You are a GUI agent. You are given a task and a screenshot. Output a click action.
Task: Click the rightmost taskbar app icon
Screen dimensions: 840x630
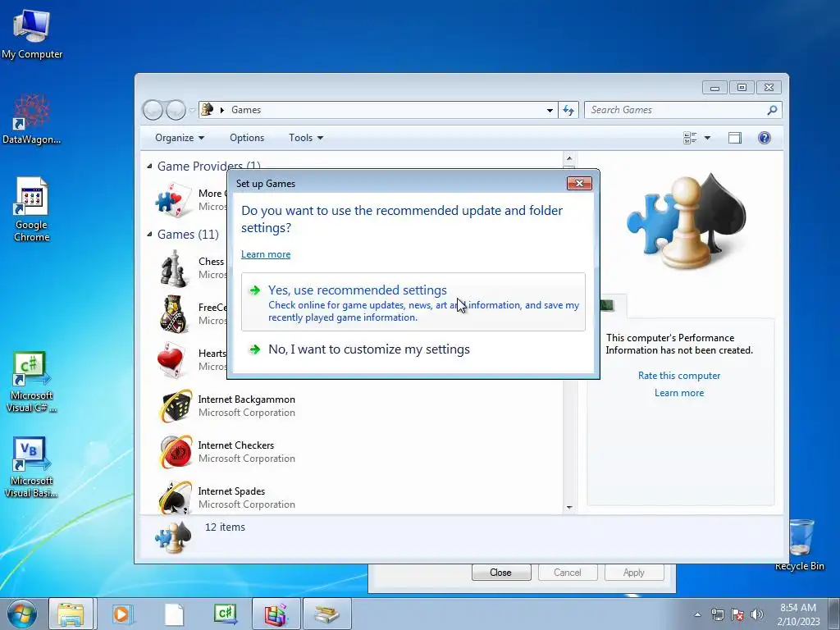coord(326,614)
